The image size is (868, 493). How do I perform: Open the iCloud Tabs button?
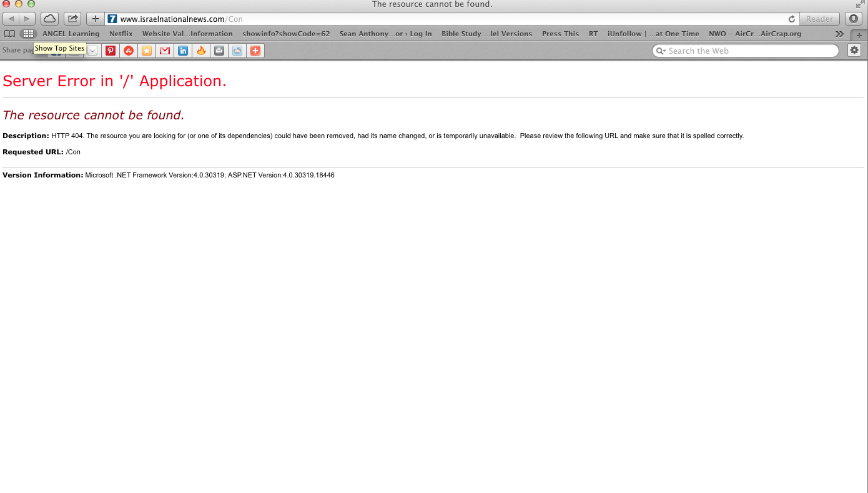click(x=49, y=19)
